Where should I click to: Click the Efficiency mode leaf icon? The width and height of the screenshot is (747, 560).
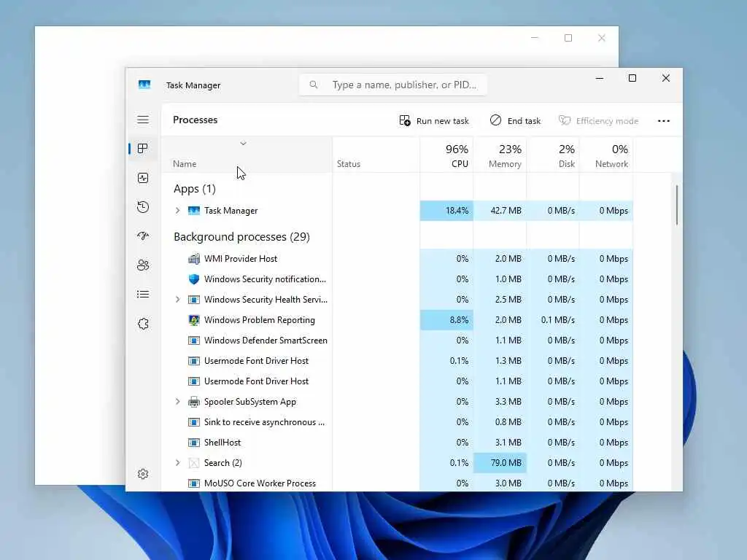565,120
